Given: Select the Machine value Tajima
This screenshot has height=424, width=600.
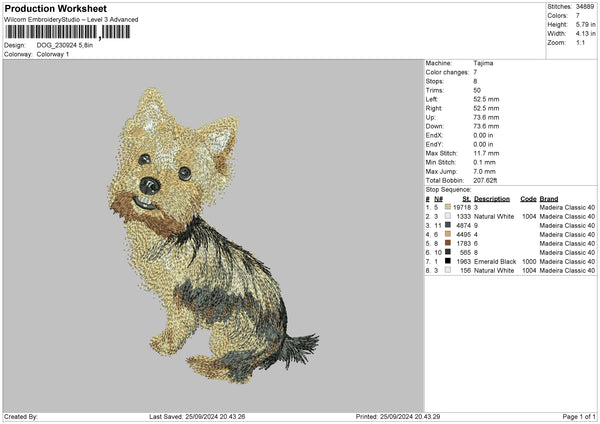Looking at the screenshot, I should [483, 63].
